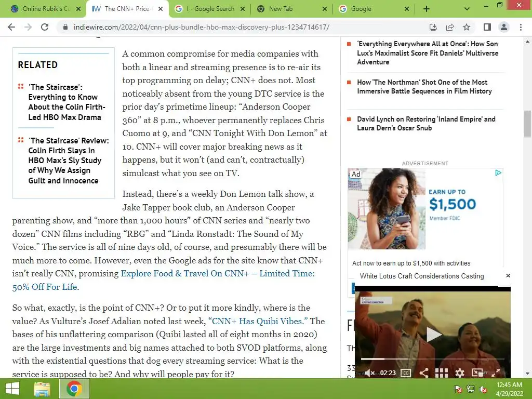Open the 'CNN+ Has Quibi Vibes' link
This screenshot has width=532, height=399.
point(258,321)
